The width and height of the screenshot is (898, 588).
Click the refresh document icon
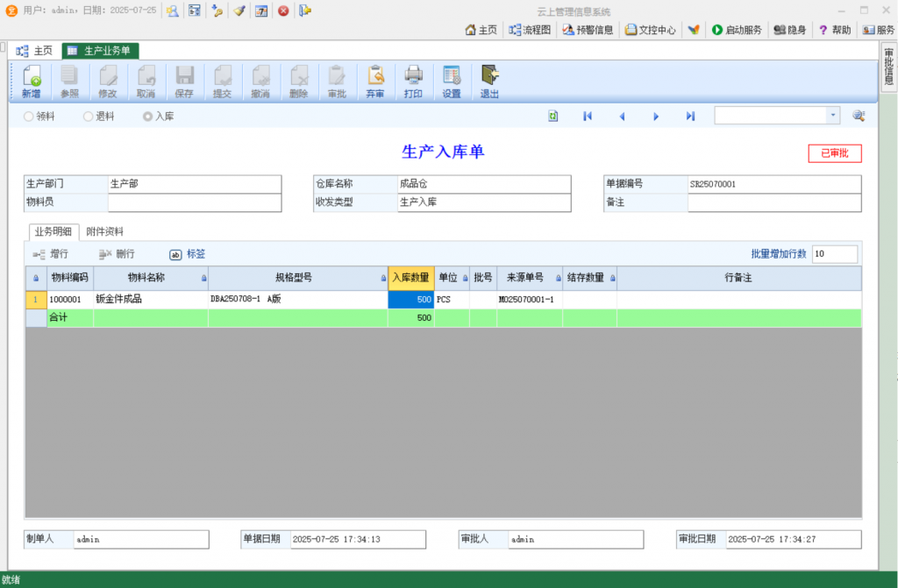[x=552, y=117]
